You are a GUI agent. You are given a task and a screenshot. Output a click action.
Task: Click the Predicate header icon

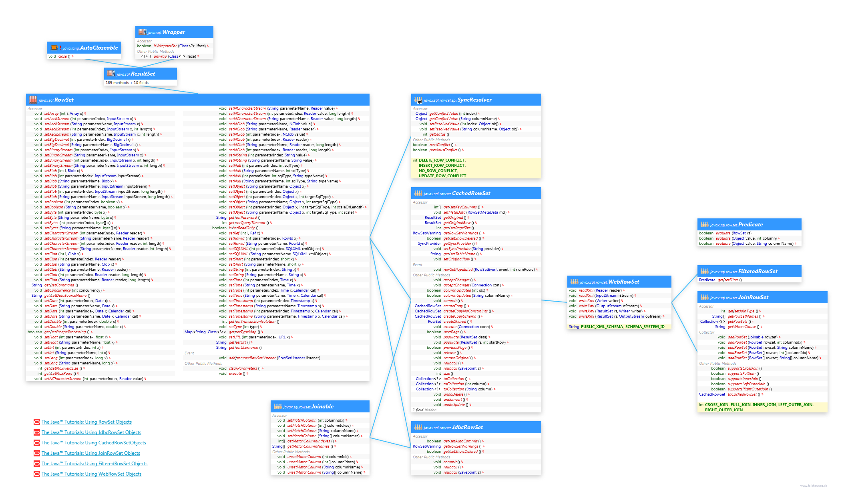[704, 224]
